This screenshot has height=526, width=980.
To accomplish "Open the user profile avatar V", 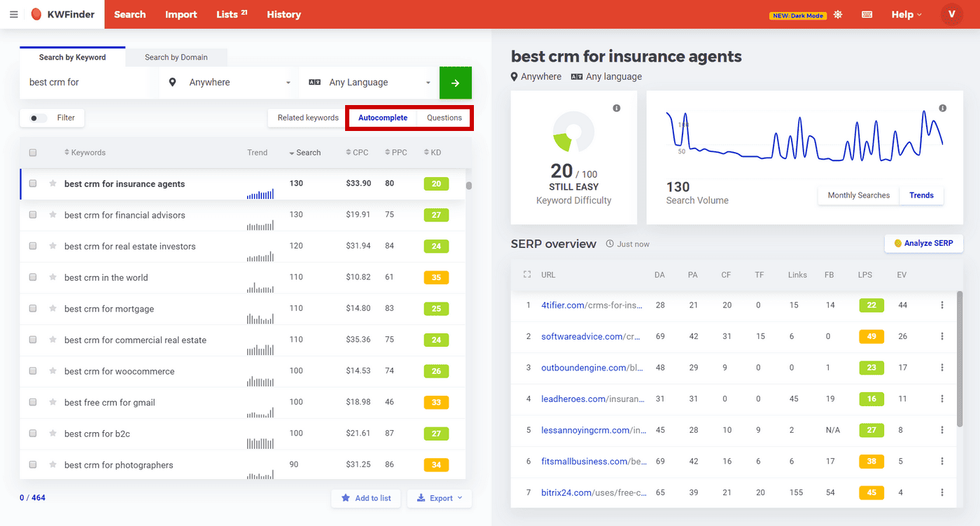I will click(x=951, y=14).
